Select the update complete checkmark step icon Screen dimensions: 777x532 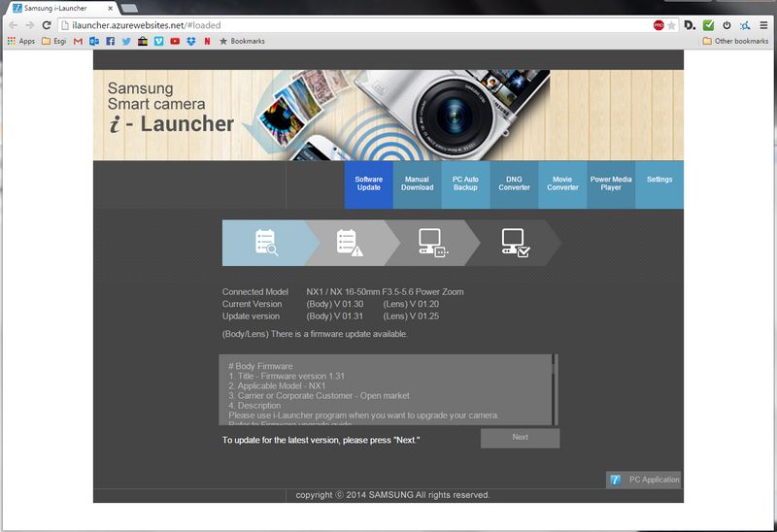(x=516, y=243)
